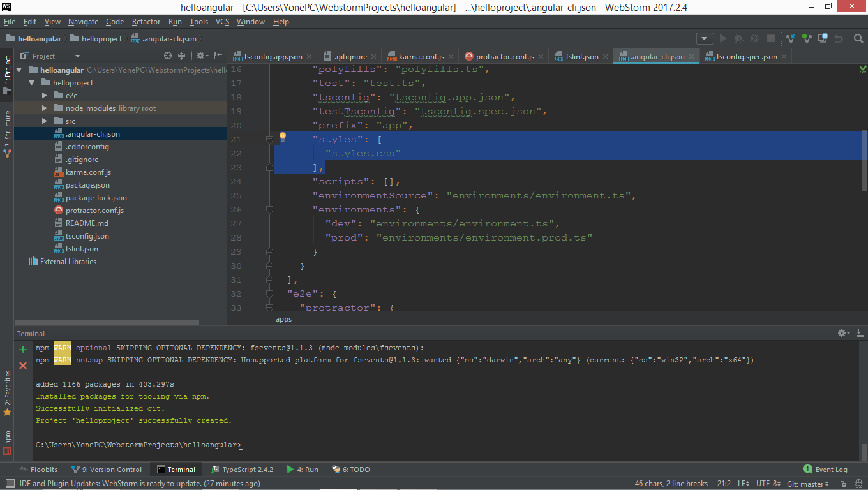Click the blue Update Project VCS icon
The height and width of the screenshot is (490, 868).
click(790, 38)
